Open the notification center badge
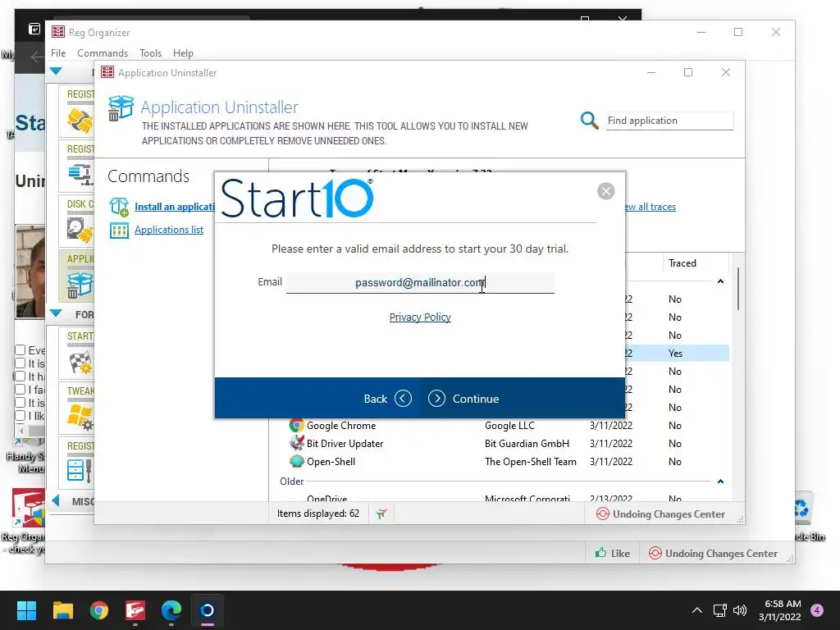 tap(817, 610)
